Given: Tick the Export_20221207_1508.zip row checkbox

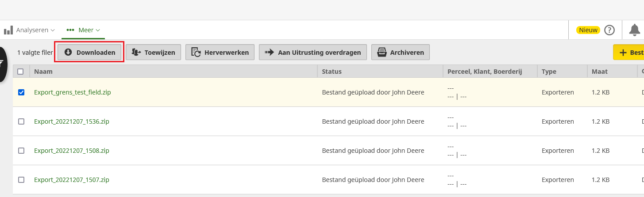Looking at the screenshot, I should 21,151.
